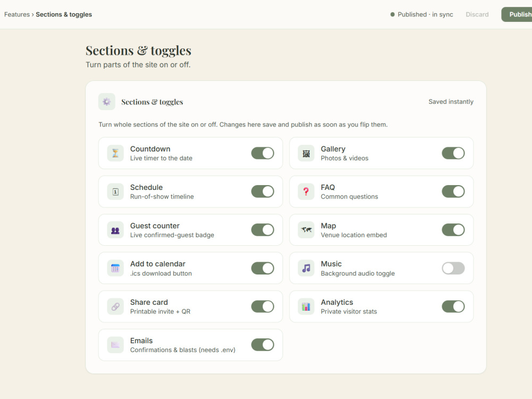Click the Countdown hourglass icon
This screenshot has height=399, width=532.
click(x=115, y=153)
